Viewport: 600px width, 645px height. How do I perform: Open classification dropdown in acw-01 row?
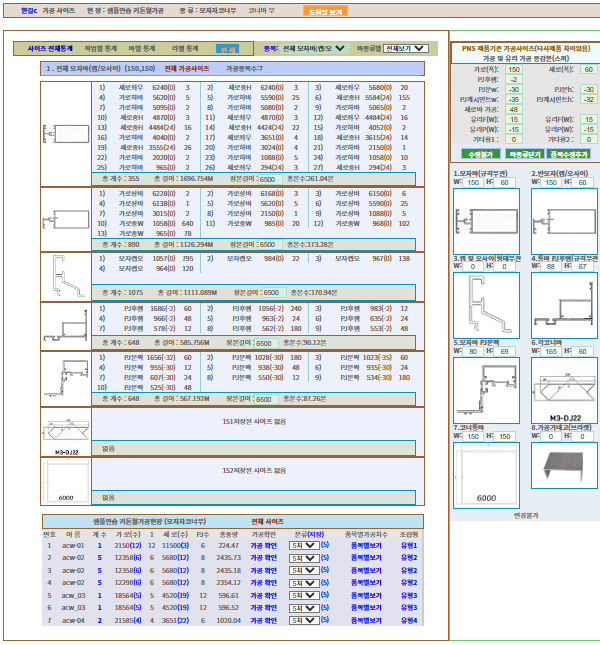click(304, 545)
